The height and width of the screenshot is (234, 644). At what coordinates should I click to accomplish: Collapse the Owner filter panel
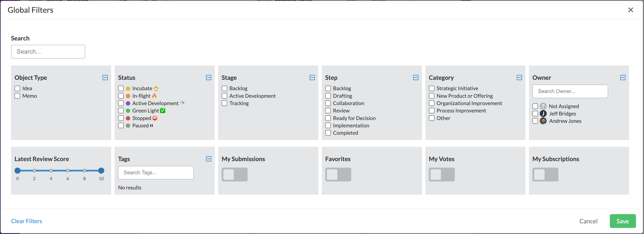click(x=623, y=77)
